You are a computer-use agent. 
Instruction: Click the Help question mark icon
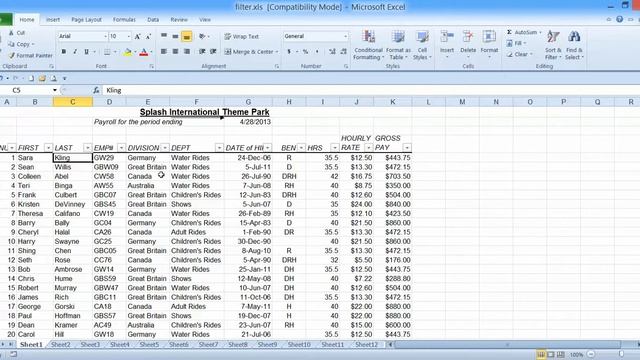(x=619, y=19)
